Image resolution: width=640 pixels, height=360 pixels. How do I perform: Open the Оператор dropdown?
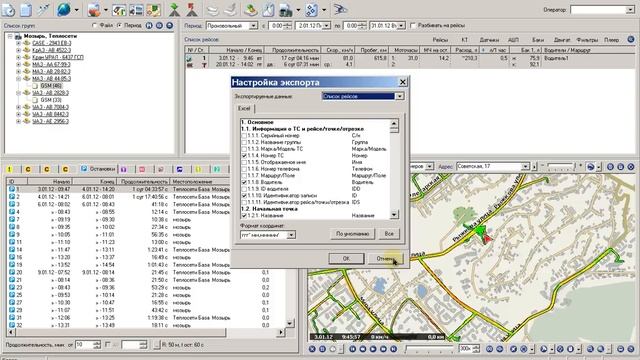630,9
